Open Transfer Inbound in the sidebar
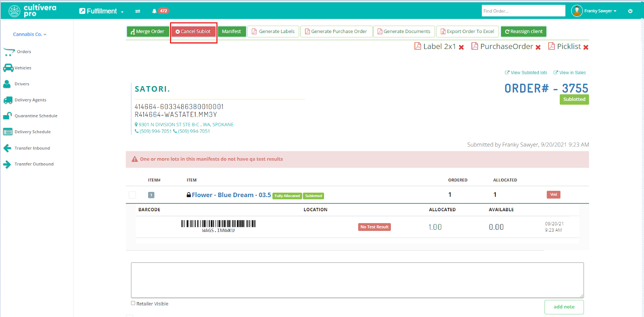The image size is (644, 317). pyautogui.click(x=32, y=148)
